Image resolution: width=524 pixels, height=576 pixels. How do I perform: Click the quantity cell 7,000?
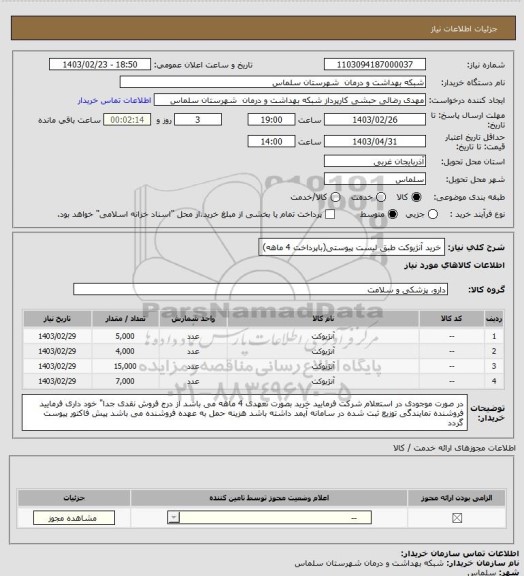pos(125,382)
